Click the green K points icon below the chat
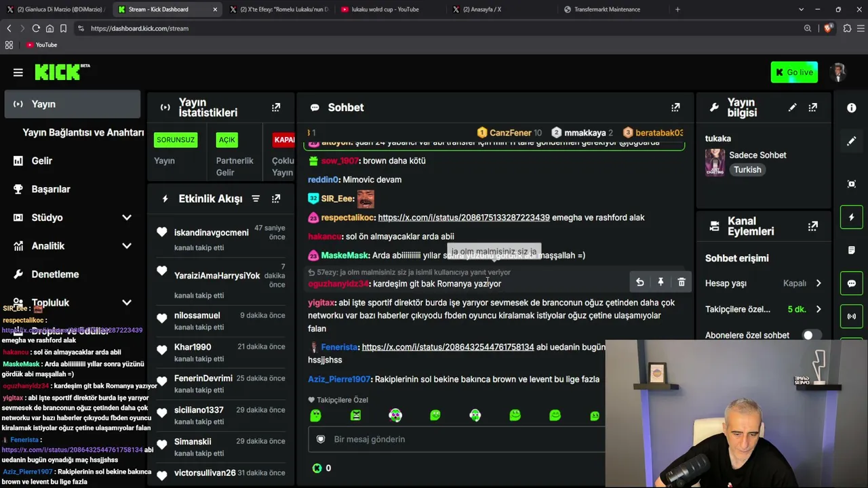 click(x=317, y=468)
